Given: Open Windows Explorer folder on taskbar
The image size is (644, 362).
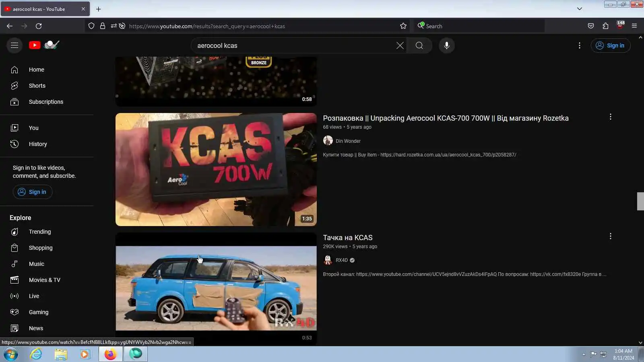Looking at the screenshot, I should [x=61, y=354].
